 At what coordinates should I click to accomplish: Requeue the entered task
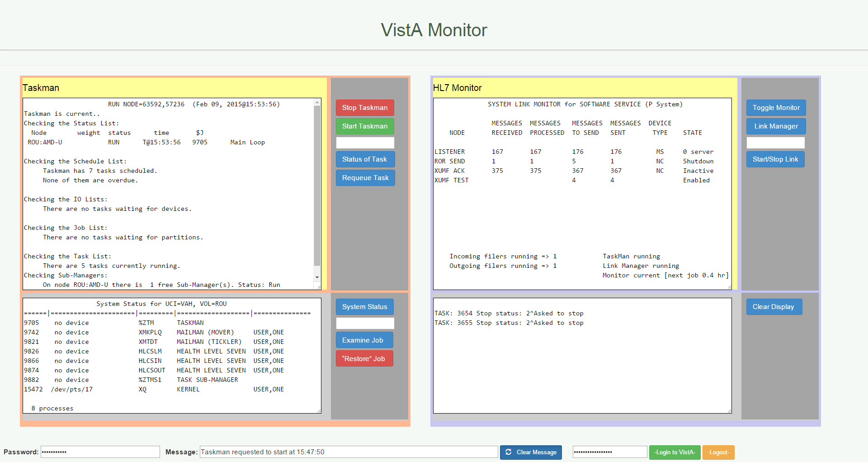[x=365, y=177]
